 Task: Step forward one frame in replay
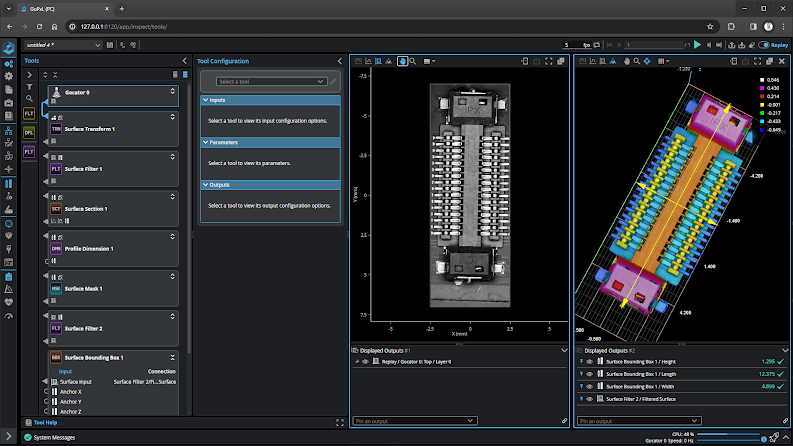point(709,45)
